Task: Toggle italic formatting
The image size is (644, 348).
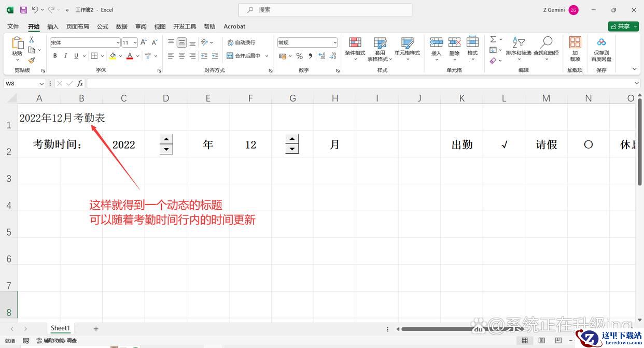Action: point(65,56)
